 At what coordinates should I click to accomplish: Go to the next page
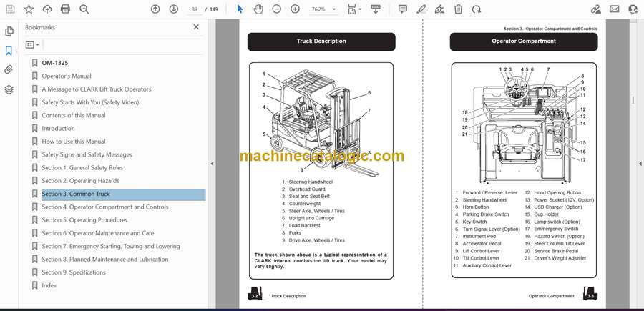(x=174, y=9)
